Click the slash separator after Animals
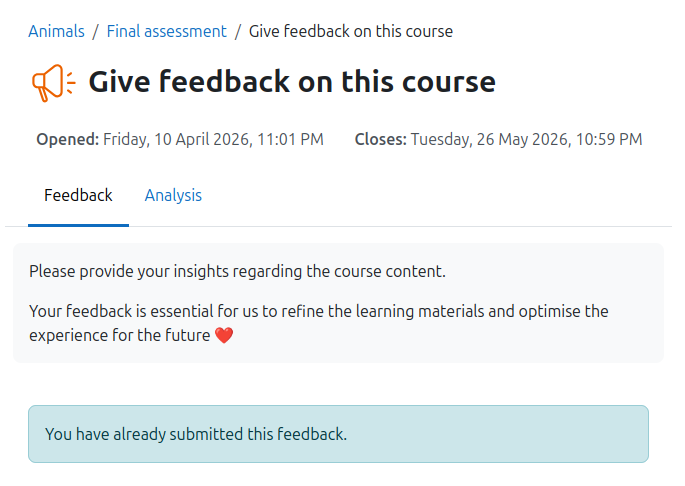685x486 pixels. point(95,31)
